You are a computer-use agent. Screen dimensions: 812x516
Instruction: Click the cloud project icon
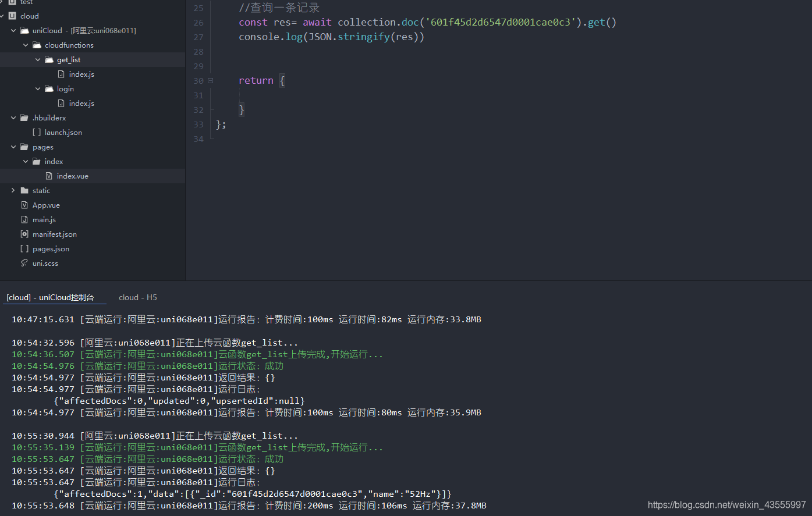[12, 16]
